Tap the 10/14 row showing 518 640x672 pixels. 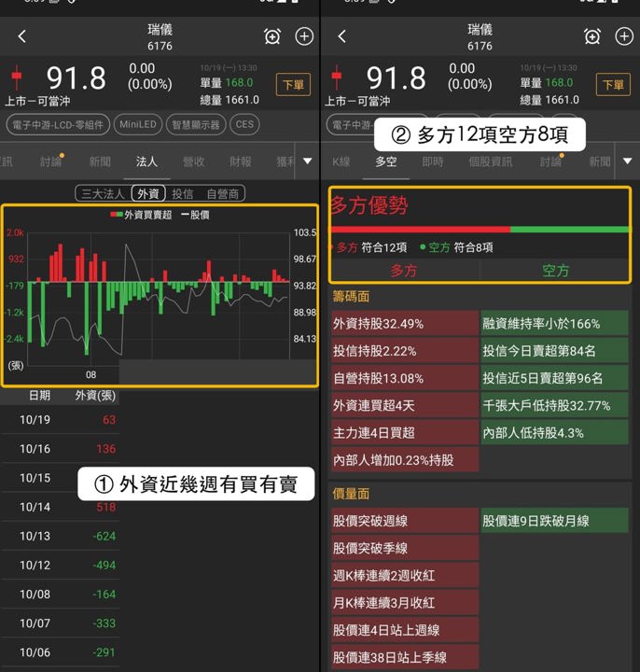[60, 507]
